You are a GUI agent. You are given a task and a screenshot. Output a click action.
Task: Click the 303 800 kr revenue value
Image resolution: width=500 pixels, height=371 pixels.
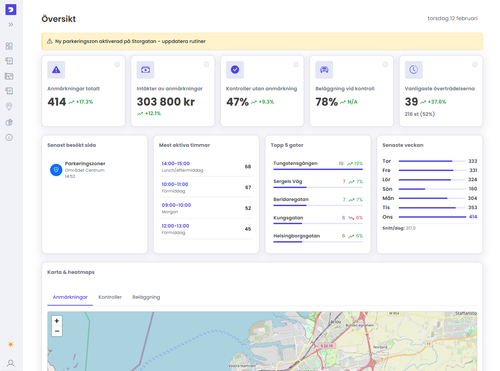click(166, 102)
